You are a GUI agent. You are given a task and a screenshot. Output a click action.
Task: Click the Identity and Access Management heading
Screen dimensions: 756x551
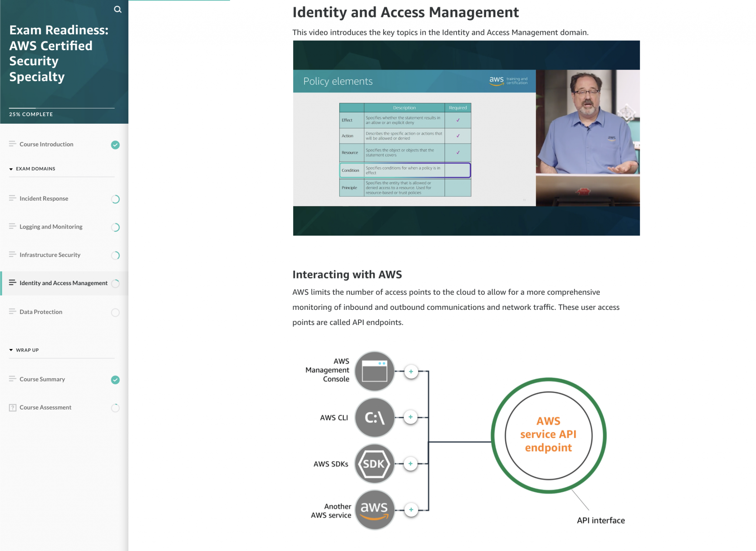405,13
